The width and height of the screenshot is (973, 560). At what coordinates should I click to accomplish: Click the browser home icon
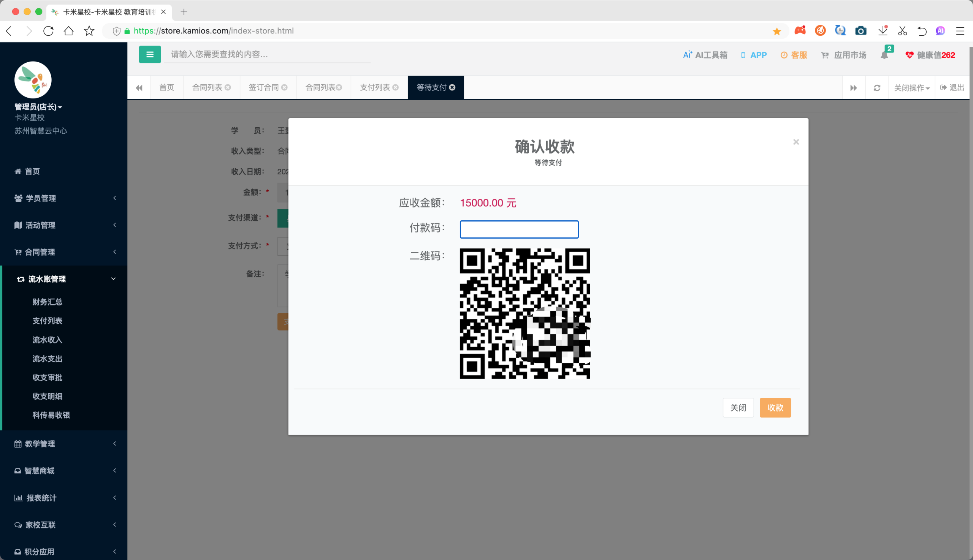point(68,31)
